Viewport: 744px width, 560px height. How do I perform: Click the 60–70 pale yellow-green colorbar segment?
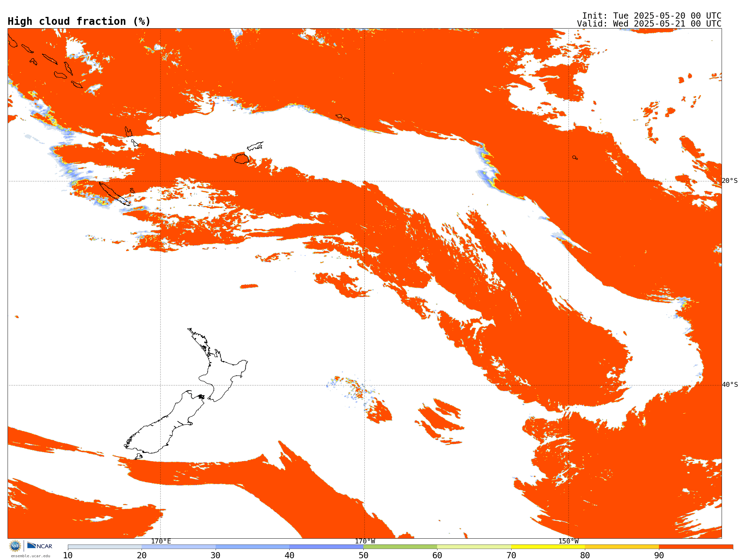click(x=474, y=547)
